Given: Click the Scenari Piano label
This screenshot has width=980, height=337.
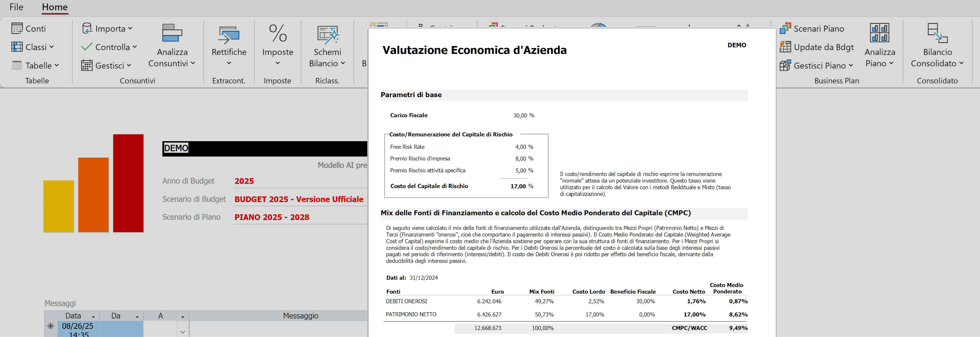Looking at the screenshot, I should click(819, 28).
